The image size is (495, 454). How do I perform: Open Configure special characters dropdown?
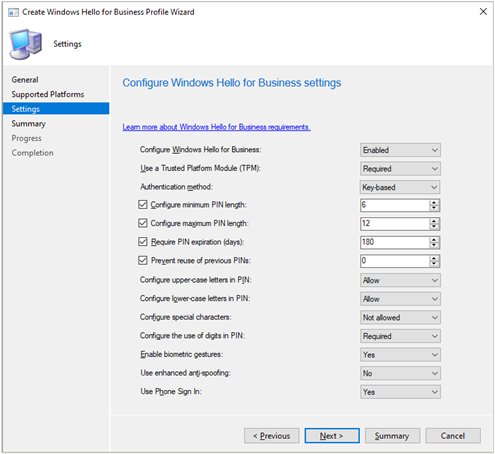400,318
